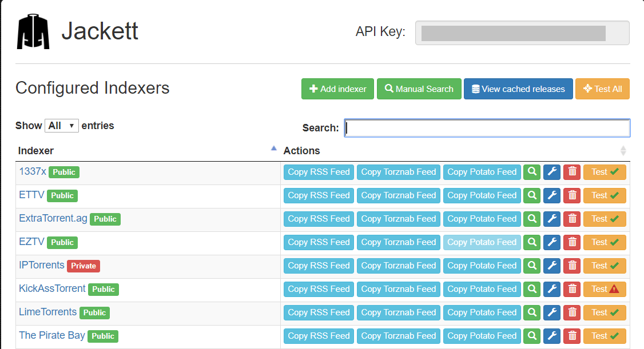
Task: Delete EZTV with trash icon
Action: [x=572, y=242]
